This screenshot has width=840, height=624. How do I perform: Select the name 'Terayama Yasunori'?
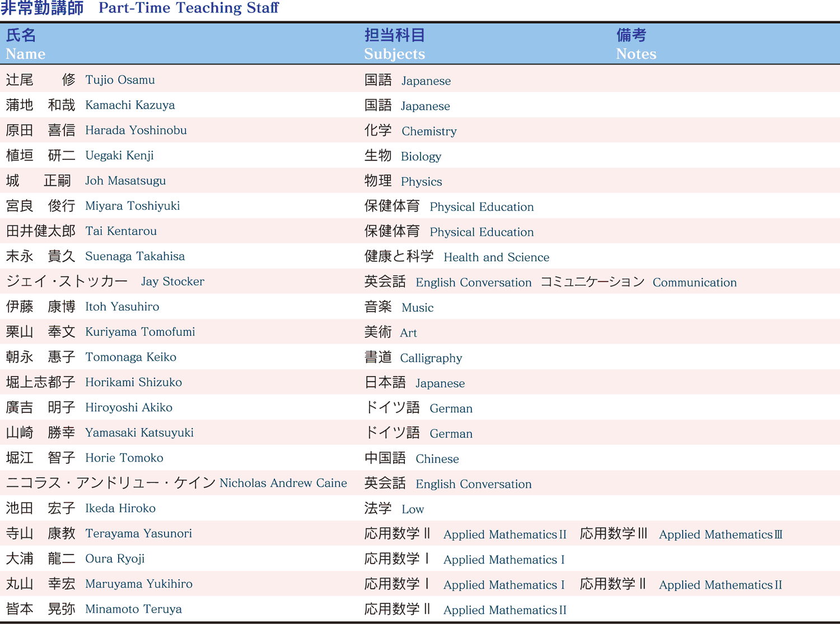138,533
